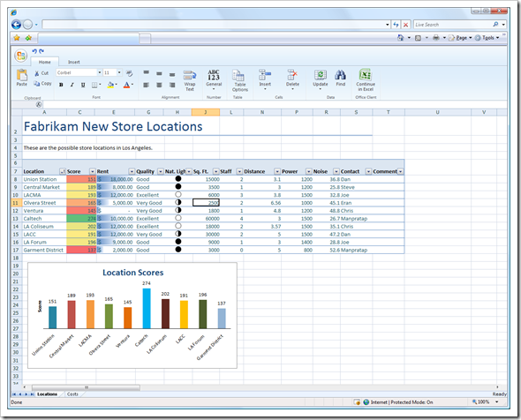Open the Staff column filter dropdown
The width and height of the screenshot is (521, 420).
pos(239,171)
